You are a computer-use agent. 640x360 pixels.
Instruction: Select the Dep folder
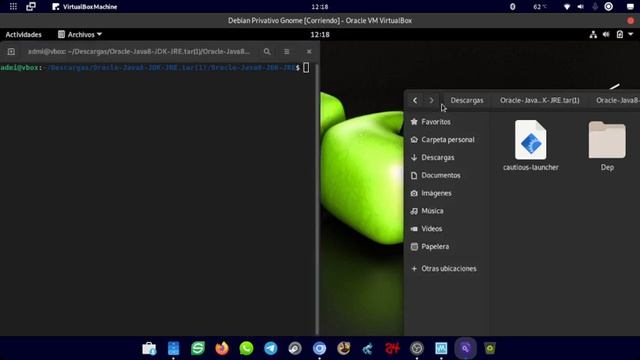click(x=607, y=145)
